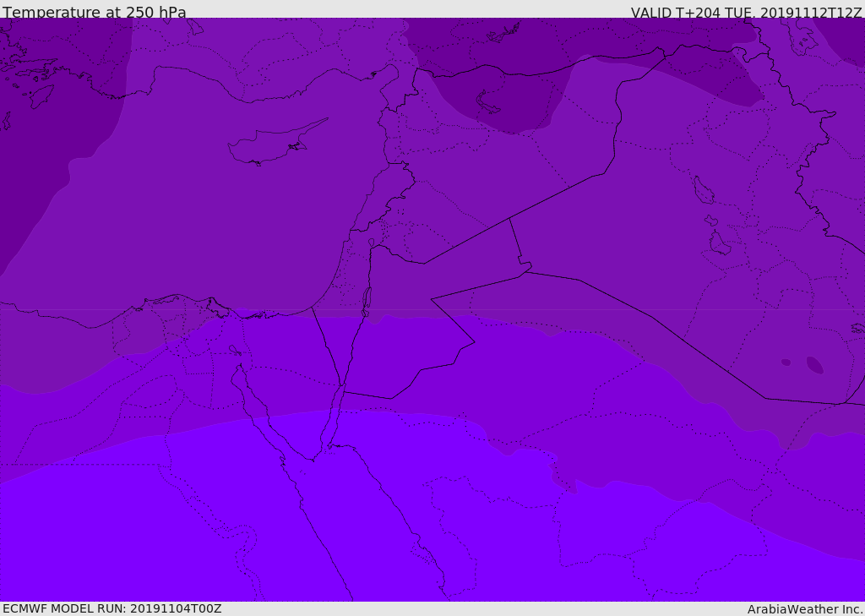Click Lake Tharthar in central Iraq

coord(703,191)
